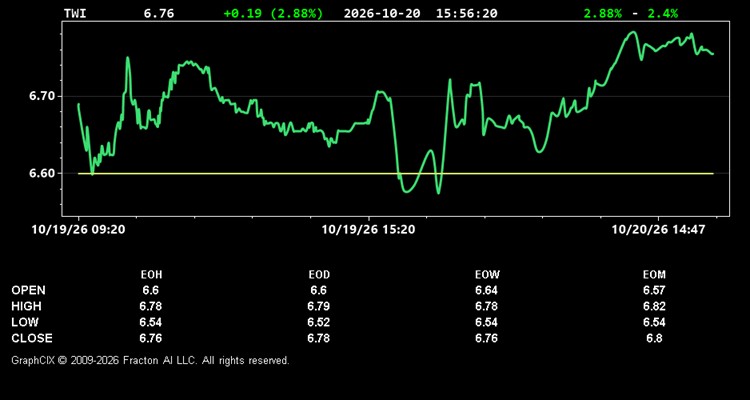Click the EOH CLOSE value 6.76
Image resolution: width=750 pixels, height=400 pixels.
(150, 338)
